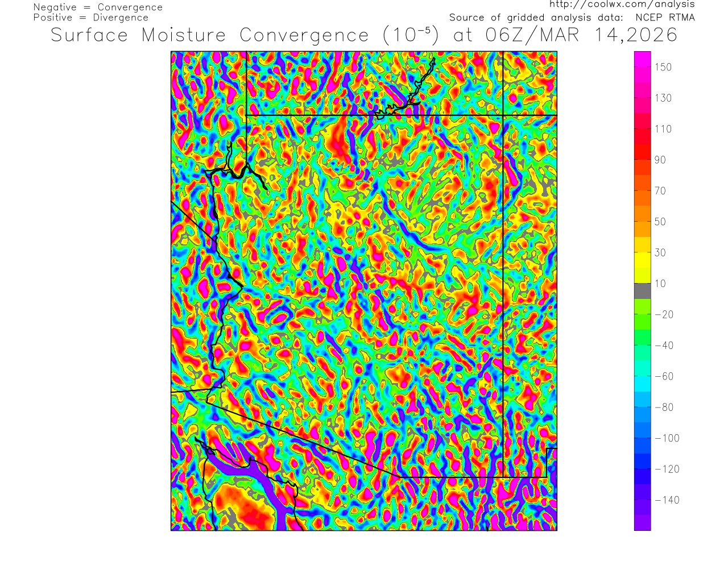
Task: Click the red swatch near the 90 label
Action: pyautogui.click(x=642, y=152)
